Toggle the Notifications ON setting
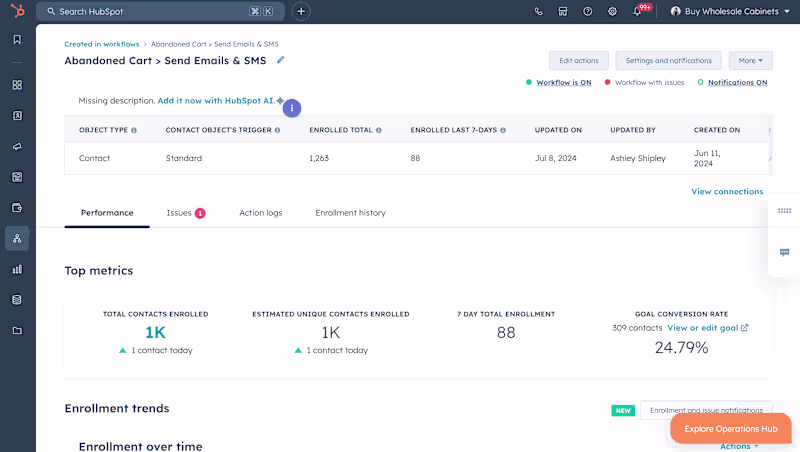 pyautogui.click(x=737, y=82)
